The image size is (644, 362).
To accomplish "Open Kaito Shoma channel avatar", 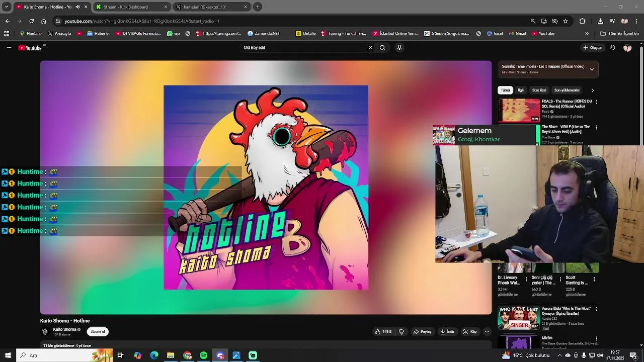I will (45, 331).
